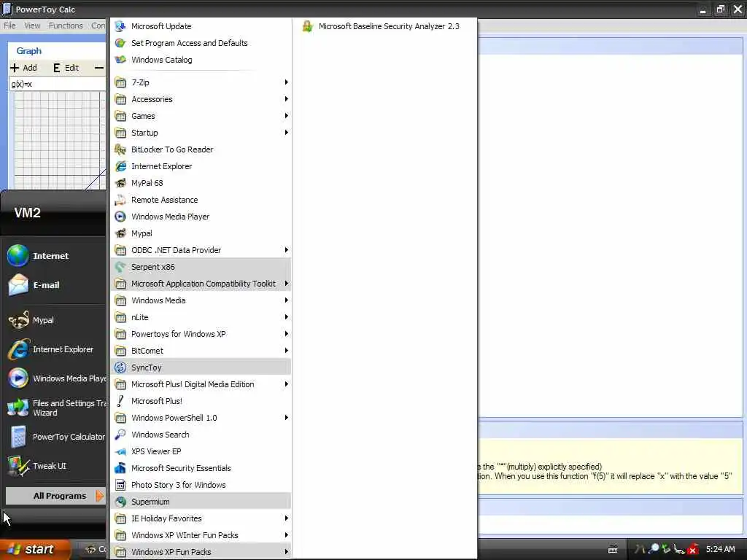Viewport: 747px width, 560px height.
Task: Expand the Games folder
Action: click(x=201, y=116)
